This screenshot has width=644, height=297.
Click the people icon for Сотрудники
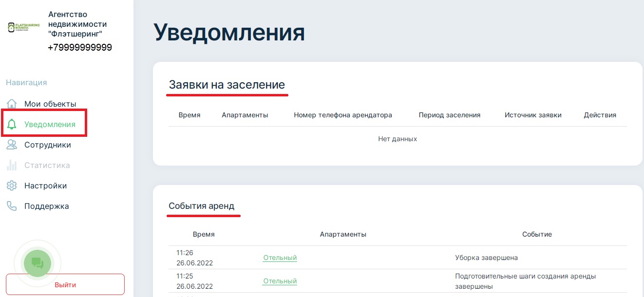(12, 145)
